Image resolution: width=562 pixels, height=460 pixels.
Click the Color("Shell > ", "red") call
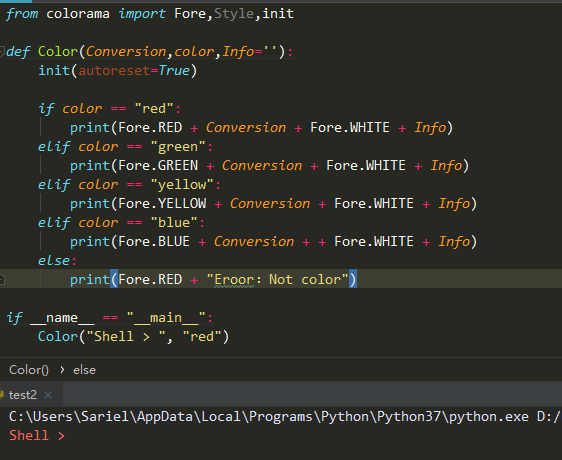pyautogui.click(x=133, y=336)
